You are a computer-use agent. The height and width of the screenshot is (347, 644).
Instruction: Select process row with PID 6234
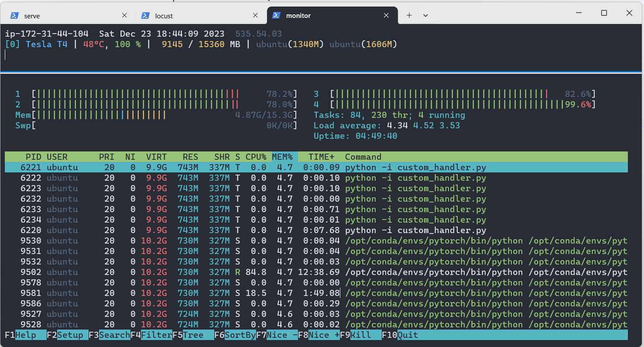316,220
